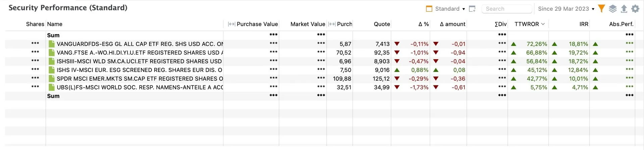Select the SPDR MSCI EMER.MKTS SM.CAP row
Screen dimensions: 644x150
click(x=324, y=79)
